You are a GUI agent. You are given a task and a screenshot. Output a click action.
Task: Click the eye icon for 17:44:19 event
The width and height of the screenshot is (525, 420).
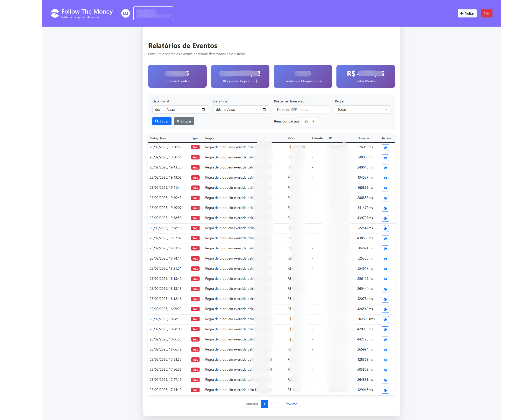(x=385, y=390)
